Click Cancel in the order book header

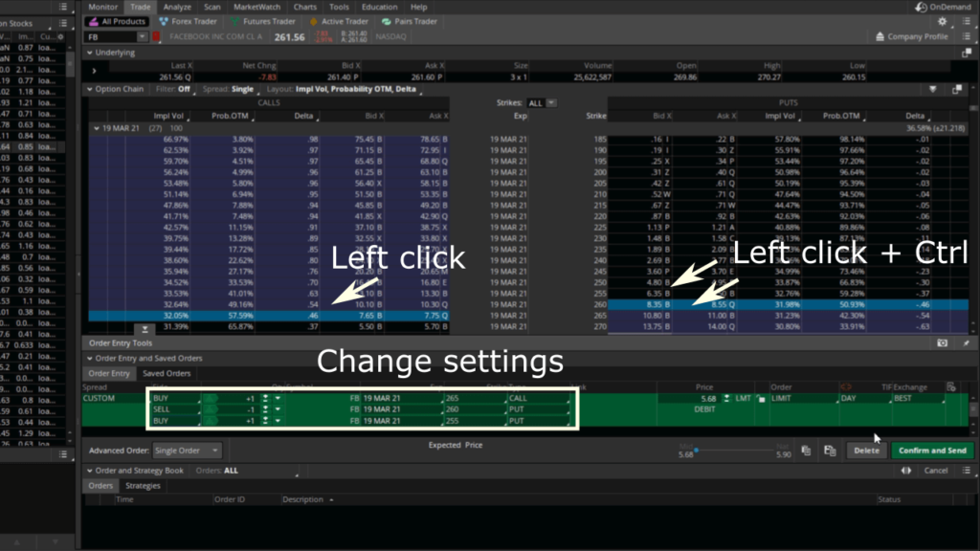click(x=936, y=471)
